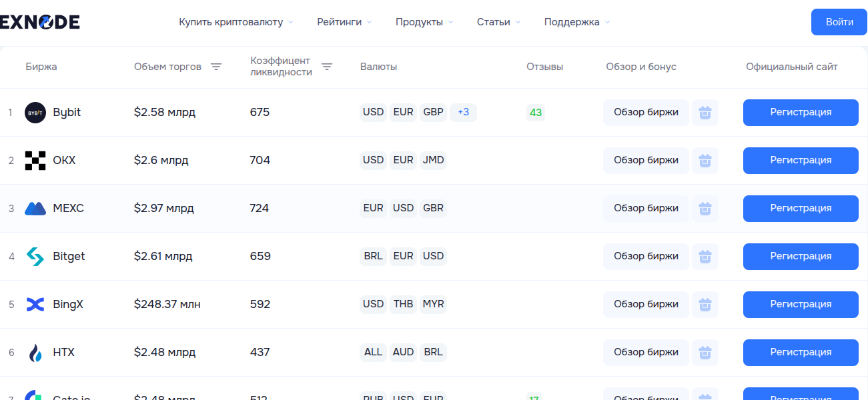Open Обзор биржи for HTX
The height and width of the screenshot is (400, 868).
[646, 353]
